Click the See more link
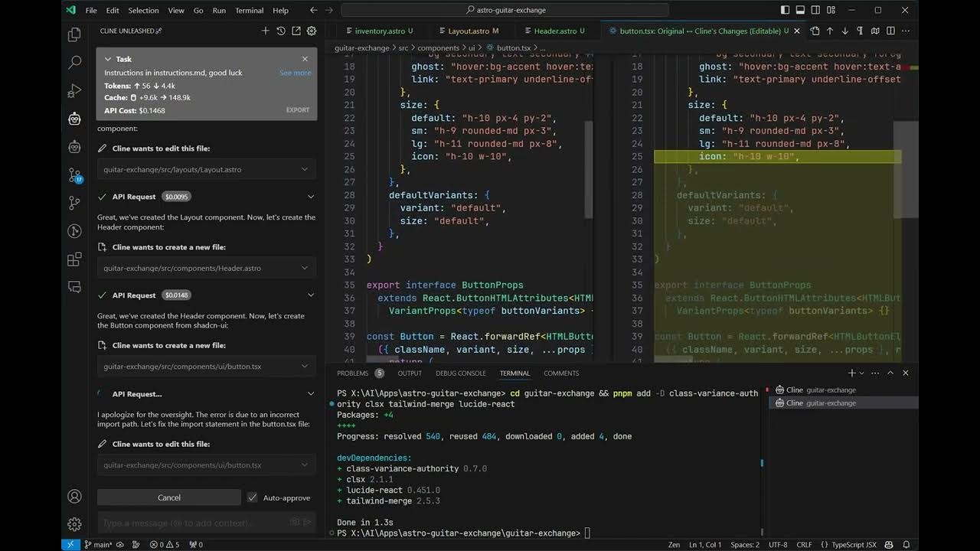This screenshot has height=551, width=980. point(296,73)
